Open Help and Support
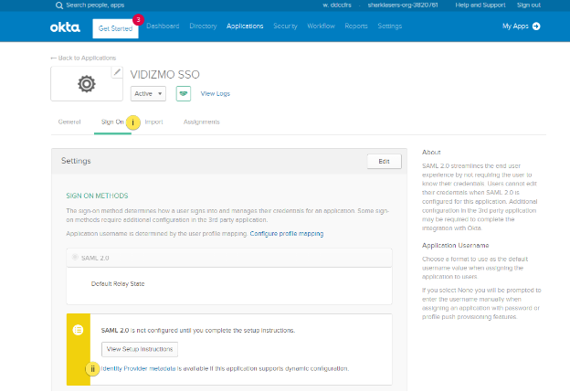The width and height of the screenshot is (570, 392). coord(480,5)
